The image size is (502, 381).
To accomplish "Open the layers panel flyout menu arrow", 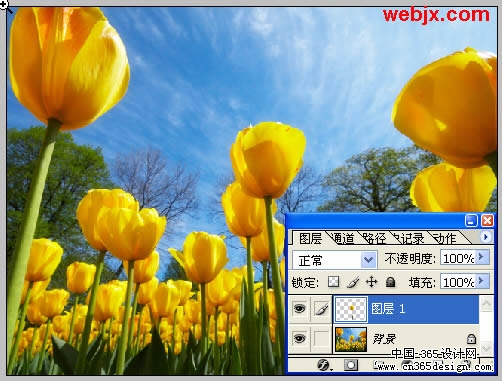I will pyautogui.click(x=485, y=237).
